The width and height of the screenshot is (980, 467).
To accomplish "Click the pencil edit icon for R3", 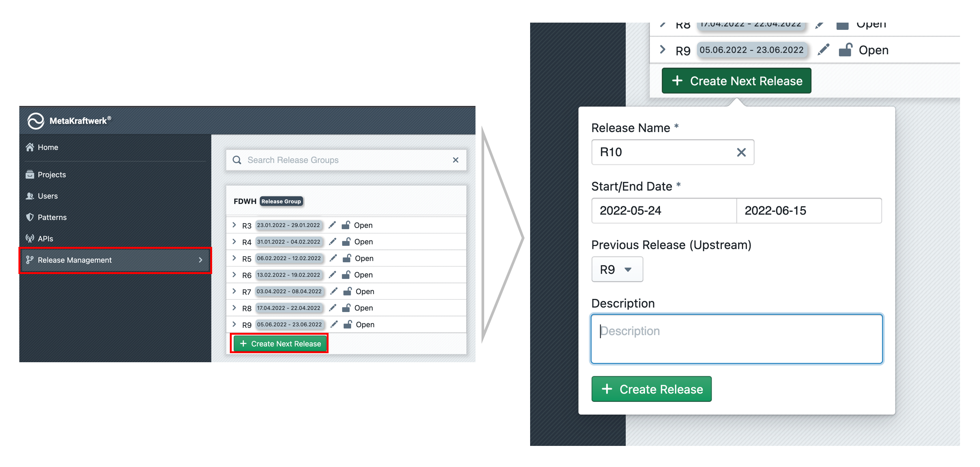I will 332,225.
